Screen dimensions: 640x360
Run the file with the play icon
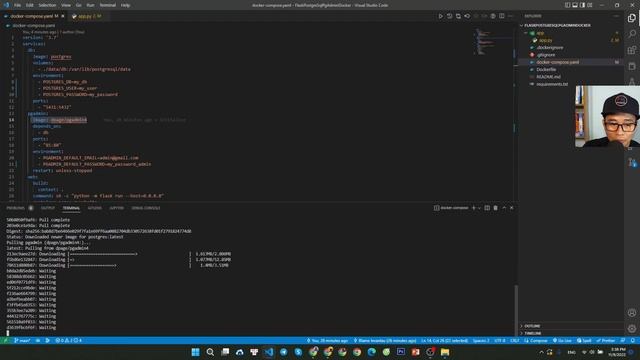click(441, 16)
